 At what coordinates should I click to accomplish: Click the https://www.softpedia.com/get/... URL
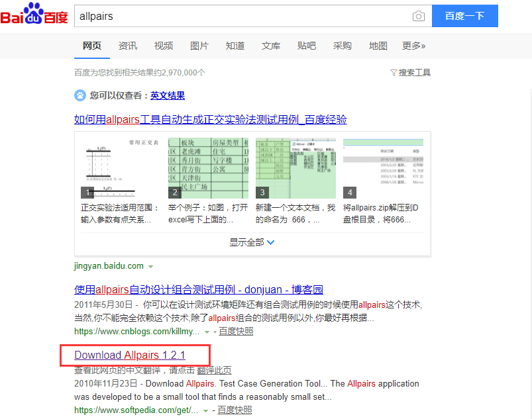coord(136,410)
